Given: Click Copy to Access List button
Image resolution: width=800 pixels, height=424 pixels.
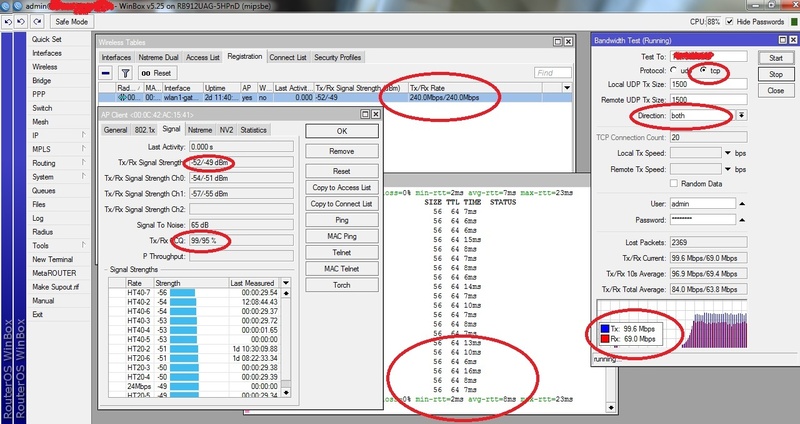Looking at the screenshot, I should 342,187.
